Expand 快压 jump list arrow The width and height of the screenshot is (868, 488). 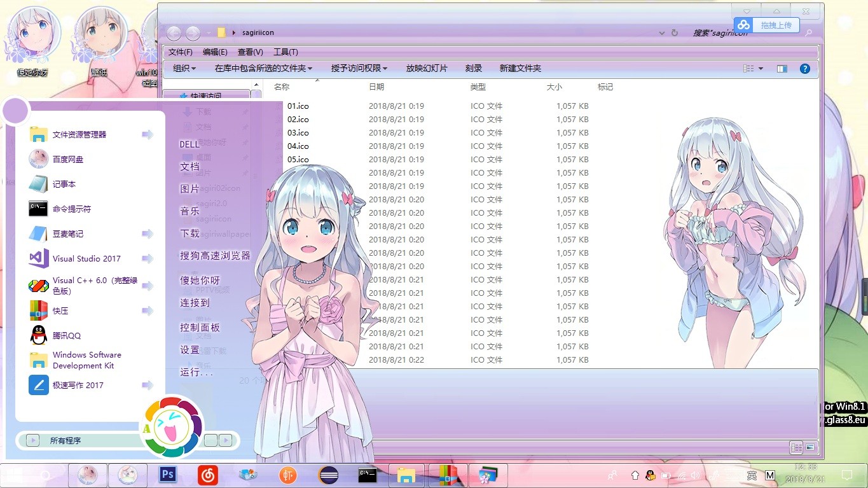[148, 310]
